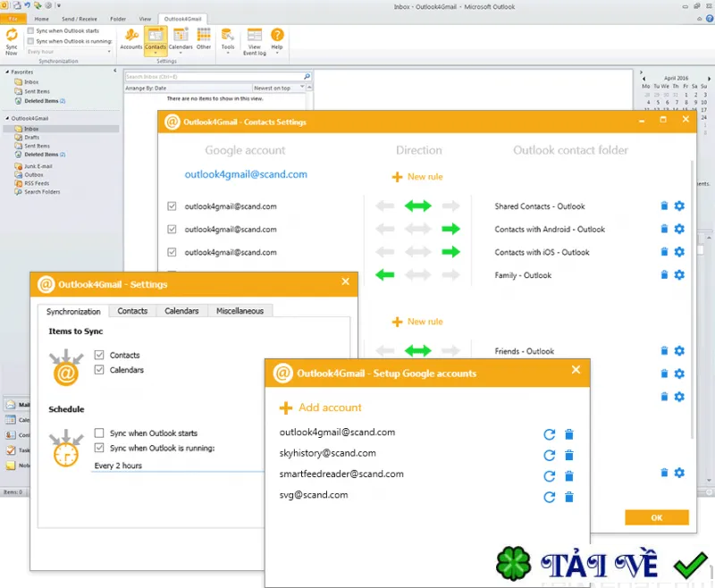Click the second New rule link above Friends
This screenshot has height=588, width=715.
[417, 322]
